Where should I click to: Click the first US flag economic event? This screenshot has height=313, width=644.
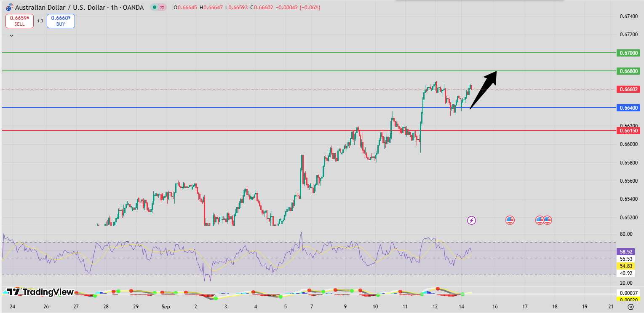(x=510, y=220)
